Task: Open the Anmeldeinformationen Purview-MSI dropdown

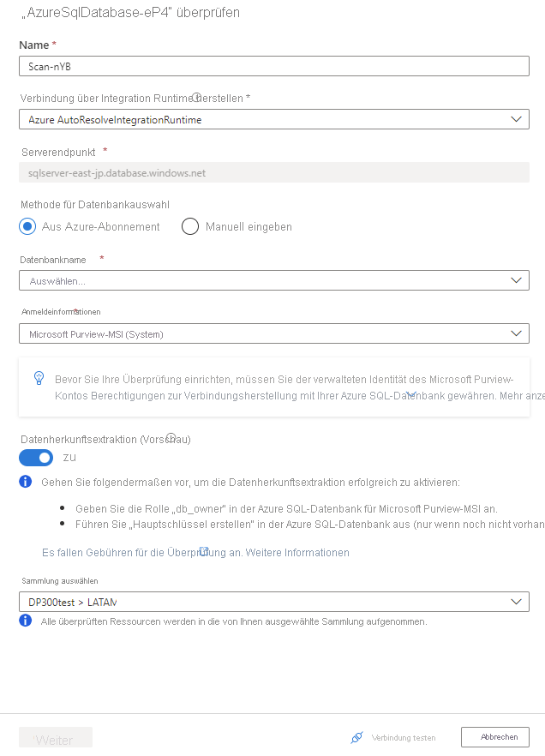Action: point(273,333)
